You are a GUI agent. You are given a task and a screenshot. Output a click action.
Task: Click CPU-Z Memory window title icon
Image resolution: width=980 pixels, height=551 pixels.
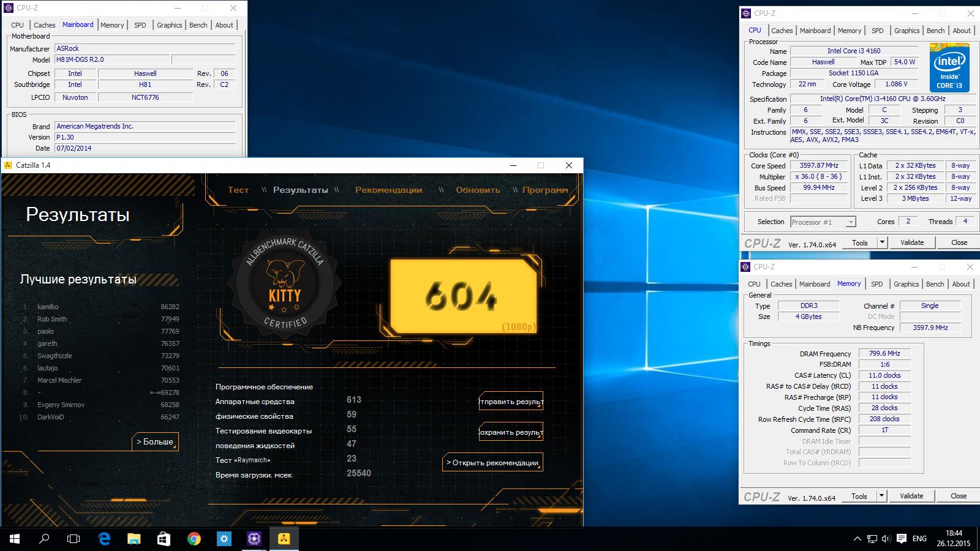tap(745, 267)
